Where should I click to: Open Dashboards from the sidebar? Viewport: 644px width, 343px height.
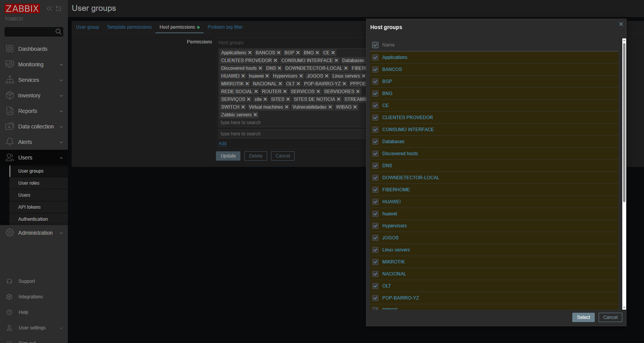click(33, 49)
